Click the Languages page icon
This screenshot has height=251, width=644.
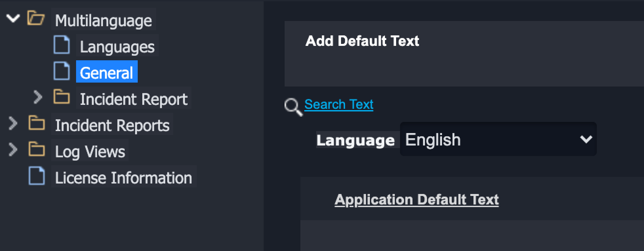62,45
